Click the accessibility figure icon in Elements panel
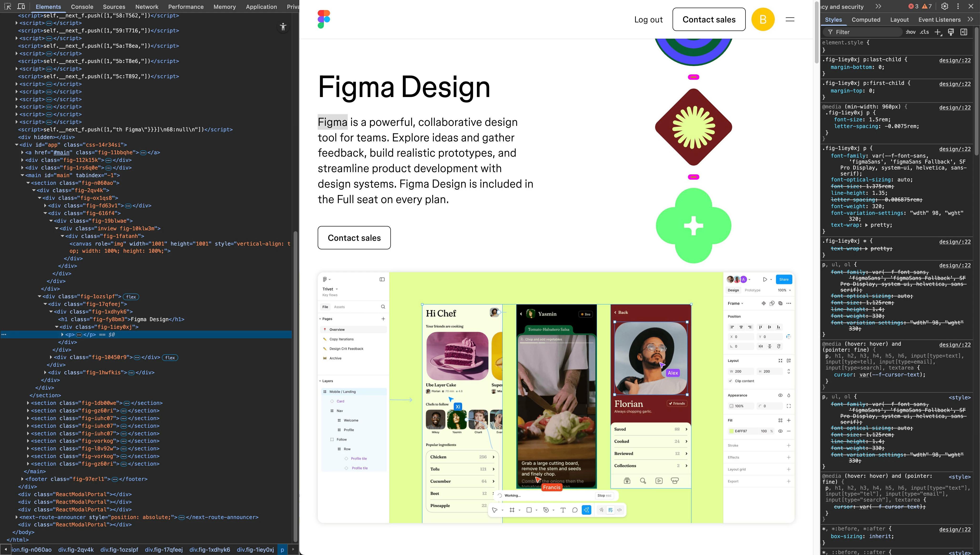The width and height of the screenshot is (980, 555). tap(283, 27)
